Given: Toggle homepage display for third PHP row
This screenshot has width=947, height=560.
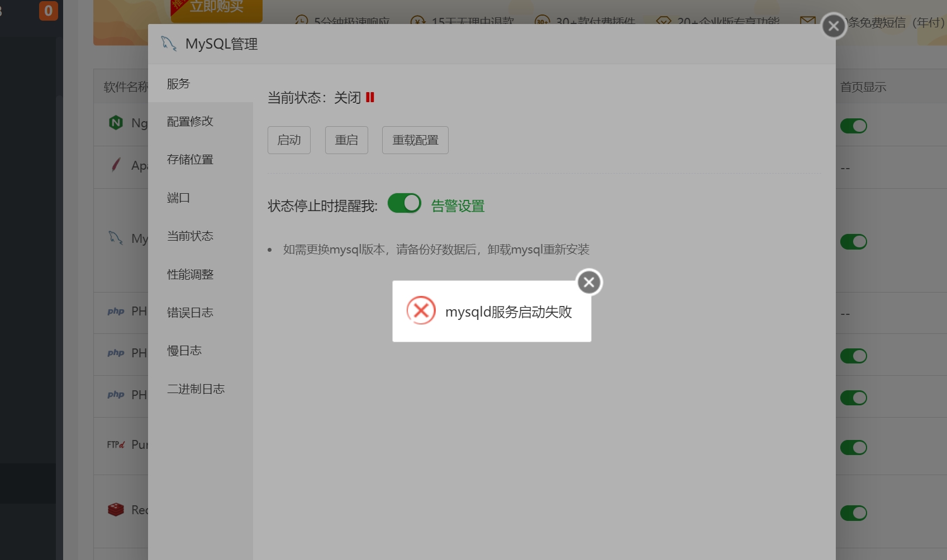Looking at the screenshot, I should click(x=854, y=398).
